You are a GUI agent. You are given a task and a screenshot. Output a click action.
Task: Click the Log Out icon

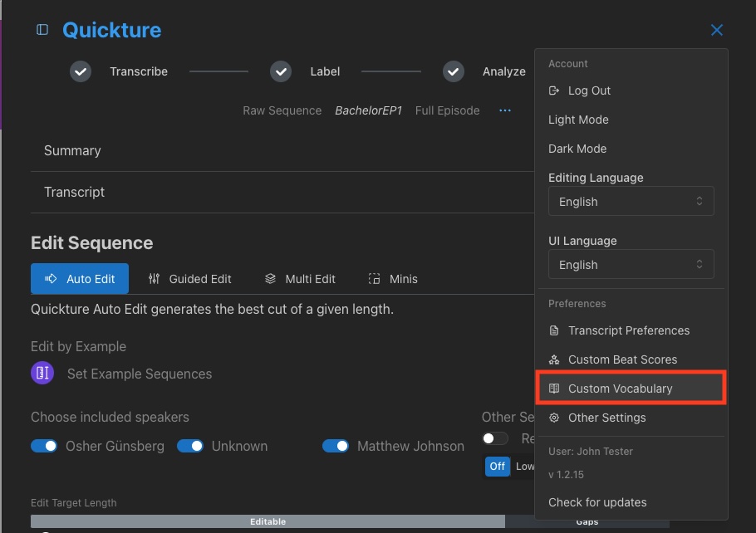(554, 90)
